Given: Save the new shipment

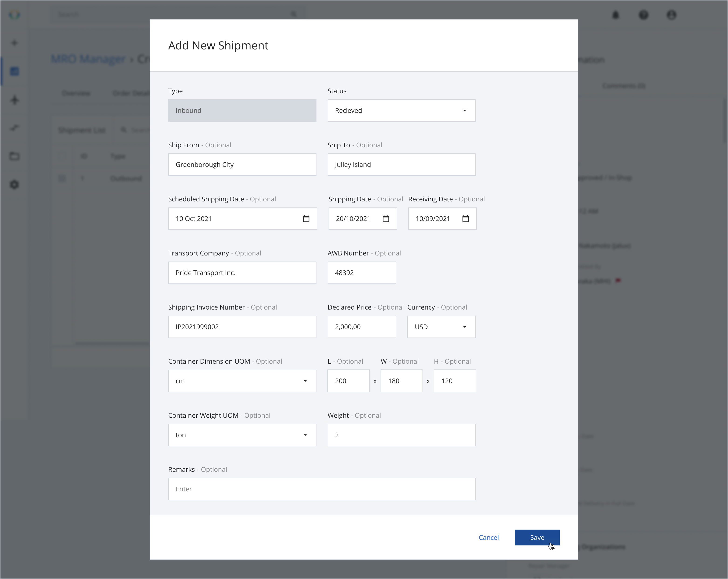Looking at the screenshot, I should (x=537, y=538).
